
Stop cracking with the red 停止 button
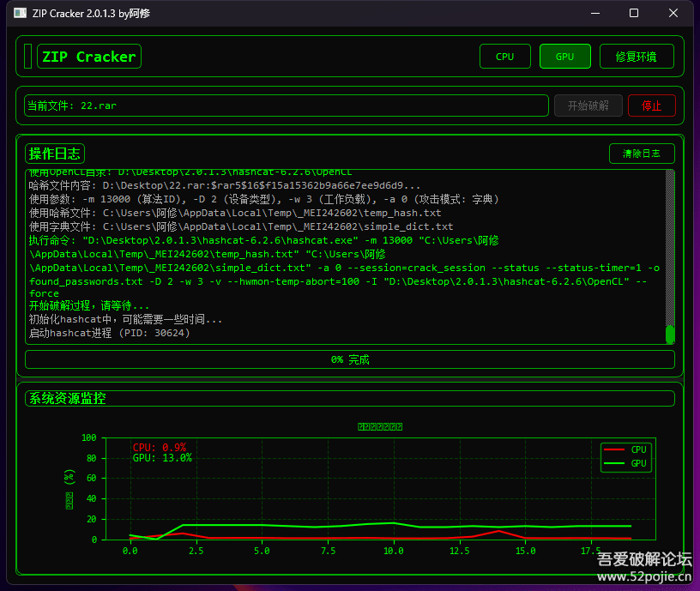652,106
